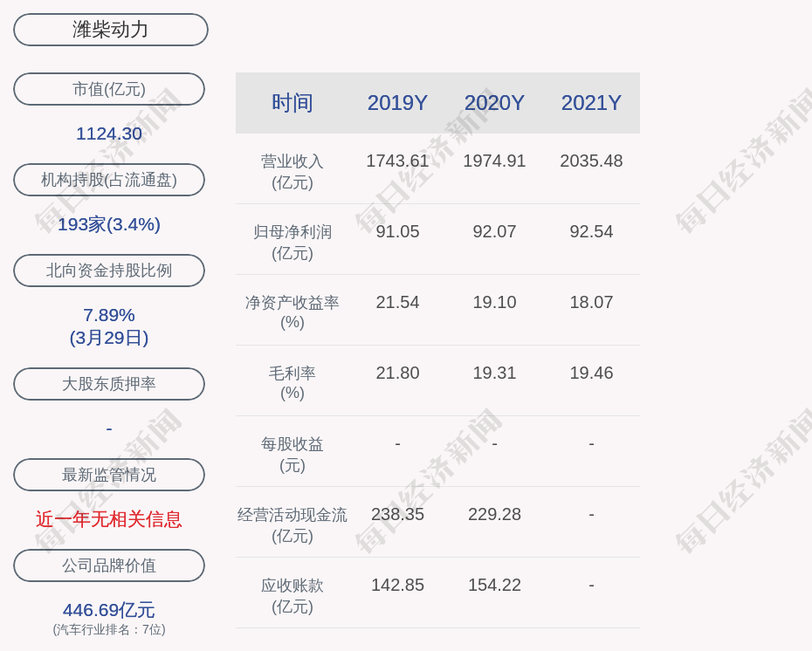Click the 营业收入(亿元) row label
Image resolution: width=812 pixels, height=651 pixels.
tap(292, 172)
